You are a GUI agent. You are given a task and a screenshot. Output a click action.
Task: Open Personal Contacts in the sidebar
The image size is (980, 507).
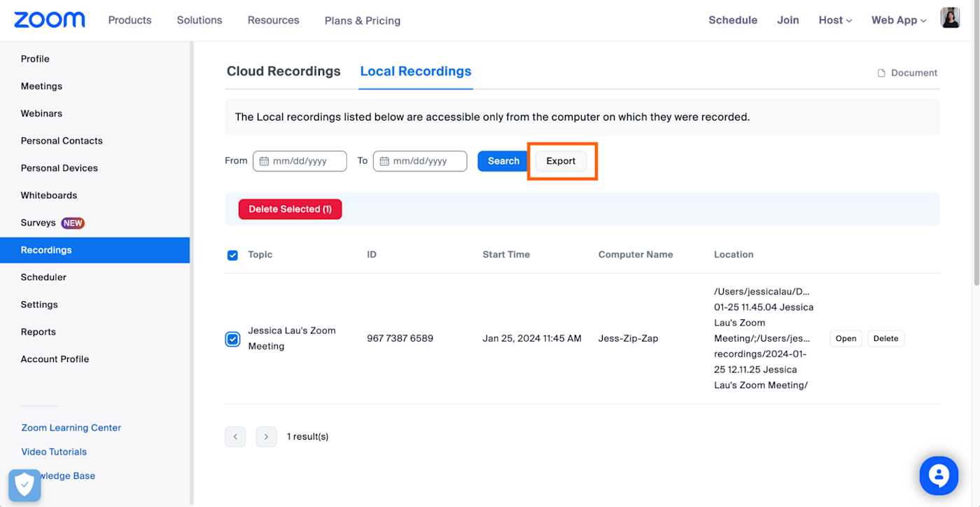pos(62,141)
